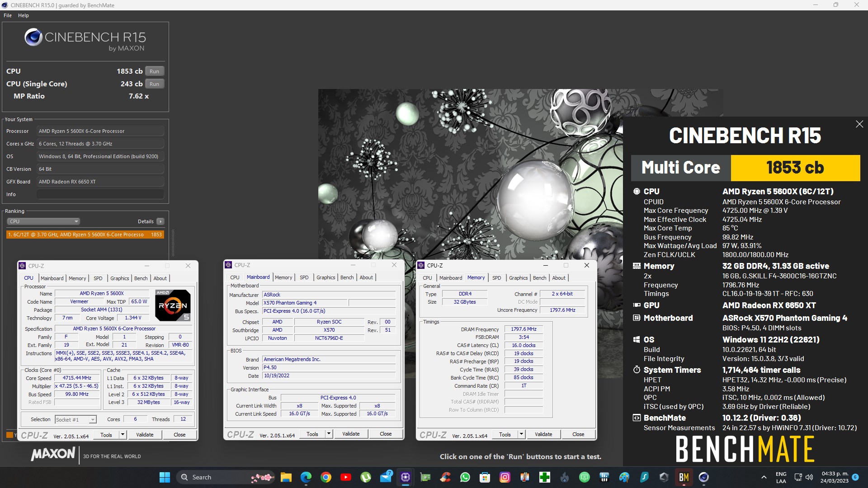Open CCleaner from the taskbar
The height and width of the screenshot is (488, 868).
[x=445, y=477]
